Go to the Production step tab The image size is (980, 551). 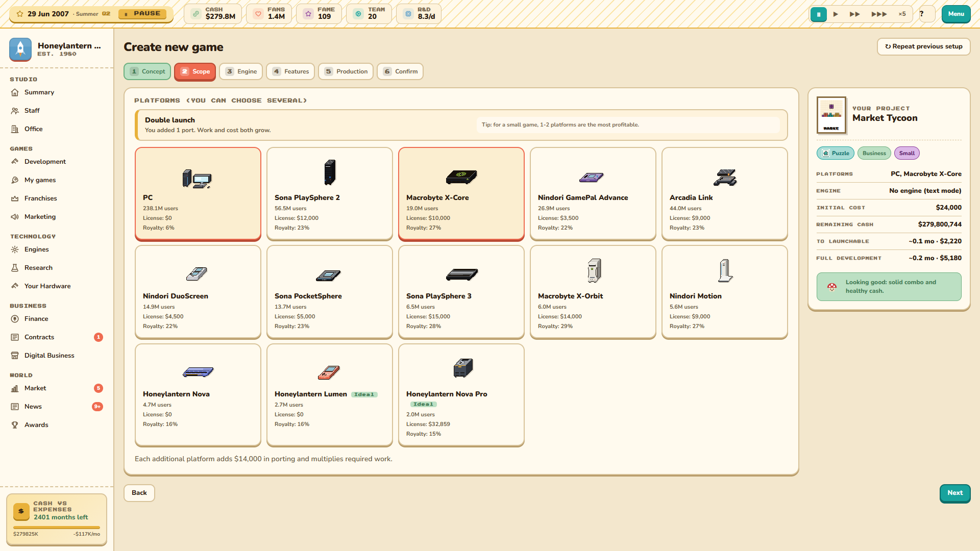pos(346,71)
